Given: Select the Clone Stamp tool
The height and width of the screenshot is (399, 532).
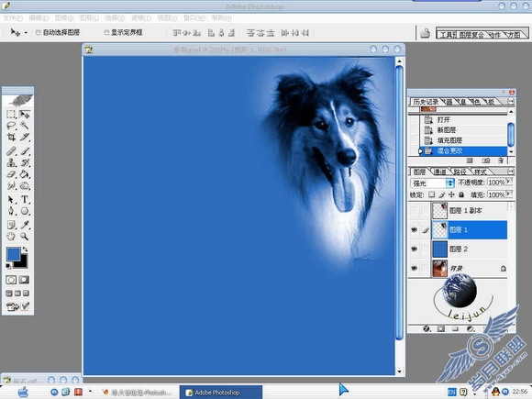Looking at the screenshot, I should point(11,163).
